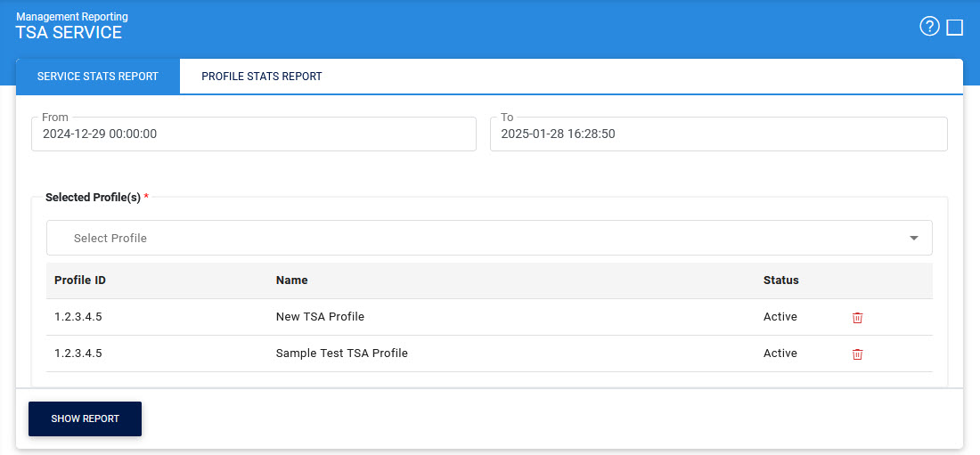This screenshot has height=455, width=980.
Task: Select the Service Stats Report tab
Action: point(97,77)
